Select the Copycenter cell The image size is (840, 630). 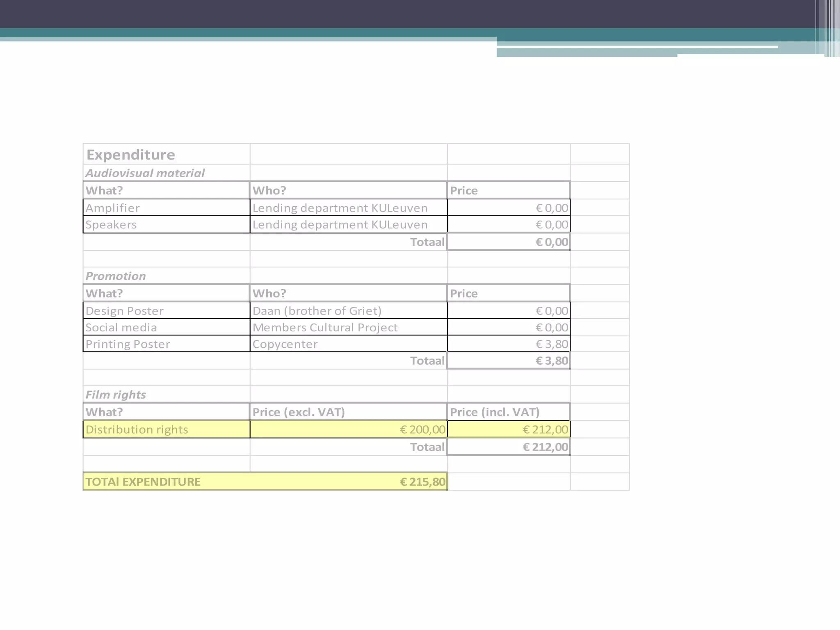(285, 344)
